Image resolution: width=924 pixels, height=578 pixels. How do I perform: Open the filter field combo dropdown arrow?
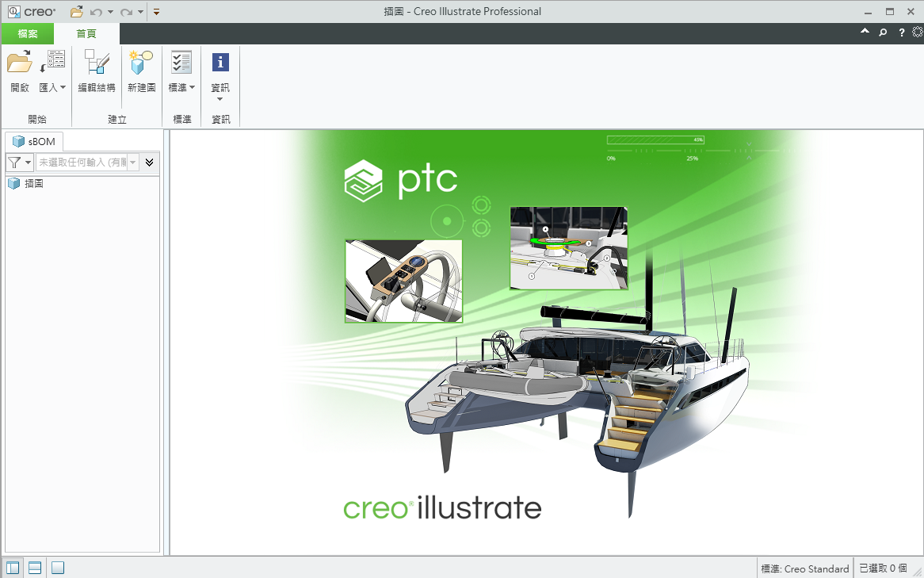click(133, 163)
